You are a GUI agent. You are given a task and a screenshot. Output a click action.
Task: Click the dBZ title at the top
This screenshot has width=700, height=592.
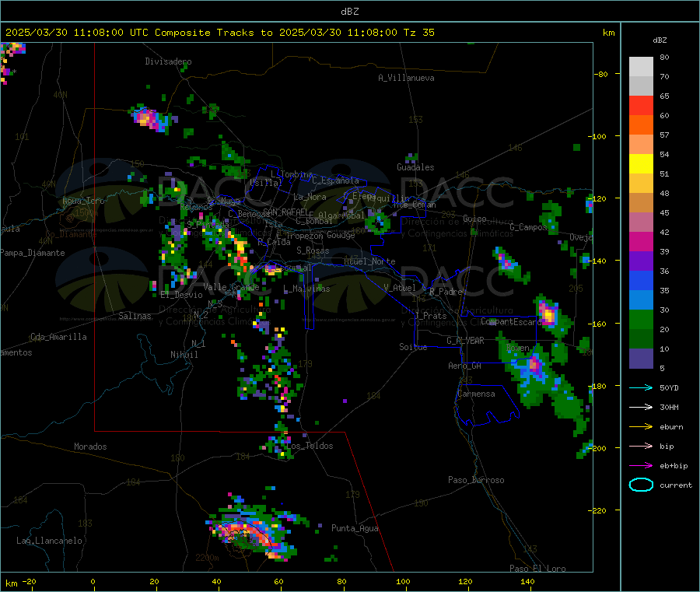pyautogui.click(x=349, y=12)
